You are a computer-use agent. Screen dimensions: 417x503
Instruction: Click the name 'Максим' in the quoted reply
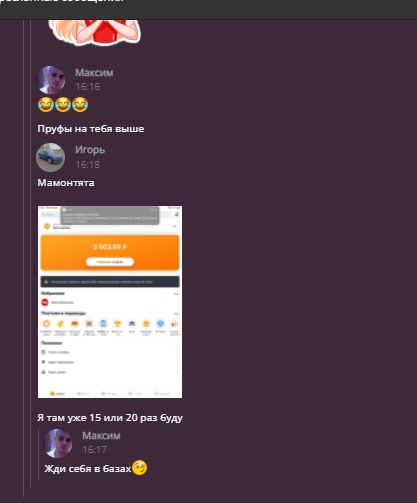pos(101,435)
